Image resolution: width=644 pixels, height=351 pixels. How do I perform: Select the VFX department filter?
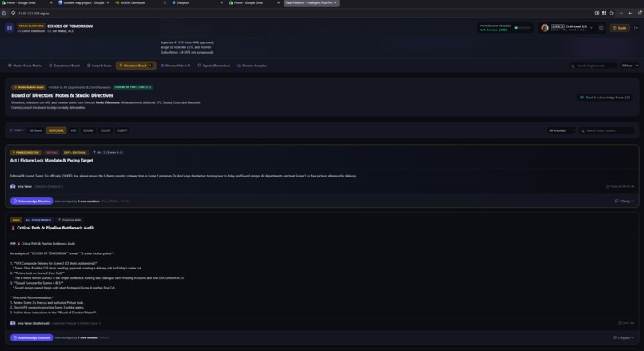click(x=73, y=130)
